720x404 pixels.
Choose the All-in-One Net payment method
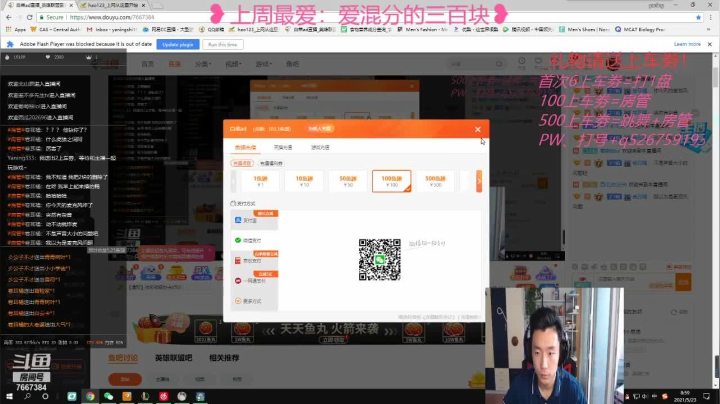coord(254,281)
